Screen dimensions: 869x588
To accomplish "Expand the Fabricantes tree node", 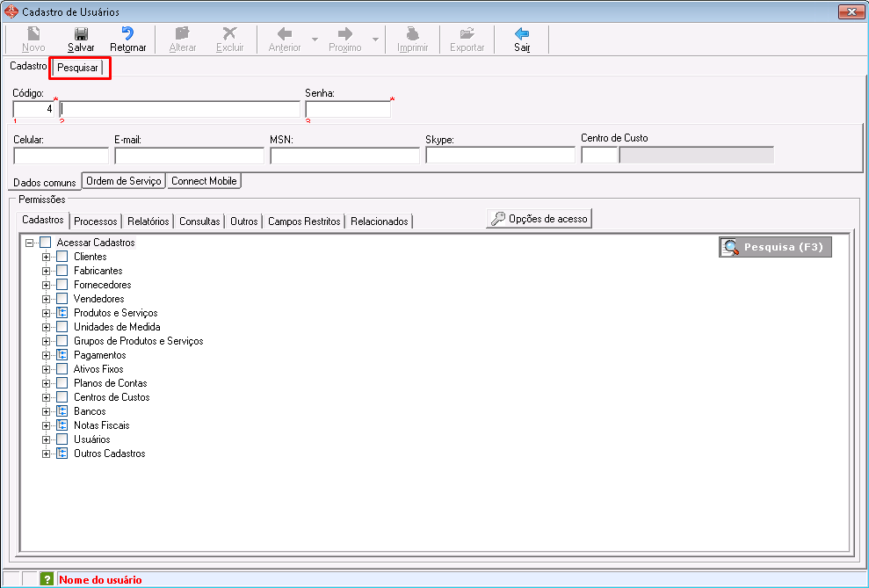I will click(46, 271).
